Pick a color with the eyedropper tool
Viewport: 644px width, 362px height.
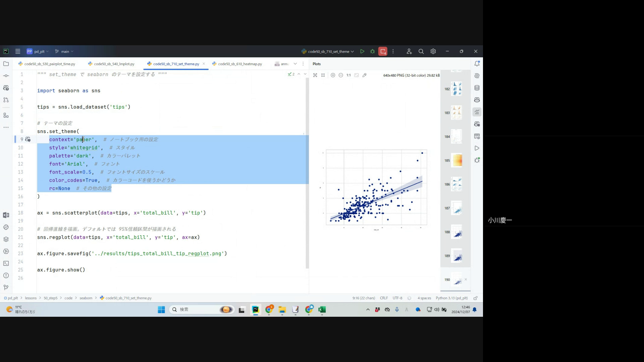(365, 75)
